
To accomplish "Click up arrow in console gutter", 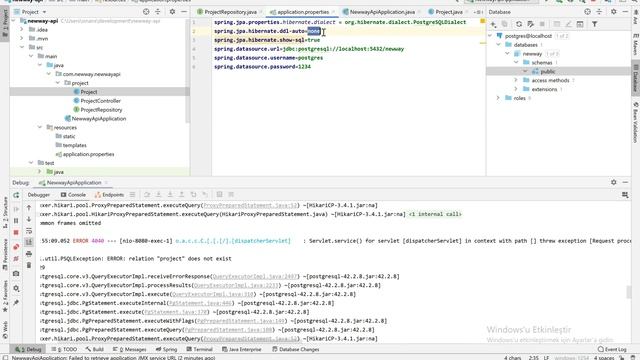I will (x=29, y=208).
